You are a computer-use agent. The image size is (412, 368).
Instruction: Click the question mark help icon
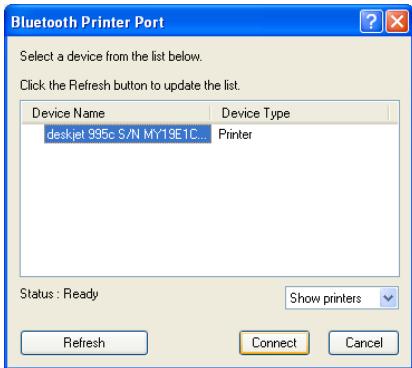pos(371,22)
